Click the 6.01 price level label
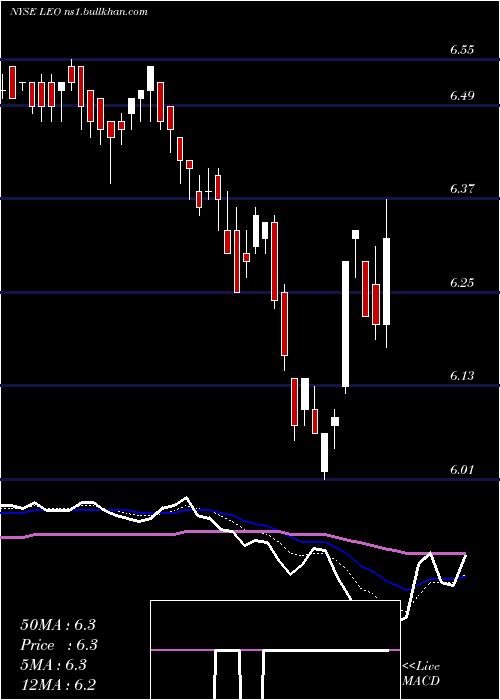This screenshot has height=700, width=500. [x=462, y=470]
